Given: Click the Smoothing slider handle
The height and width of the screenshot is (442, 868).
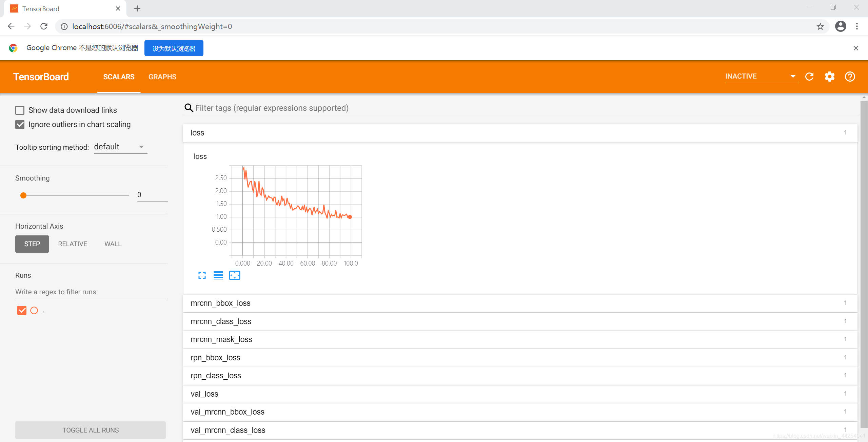Looking at the screenshot, I should (x=23, y=195).
